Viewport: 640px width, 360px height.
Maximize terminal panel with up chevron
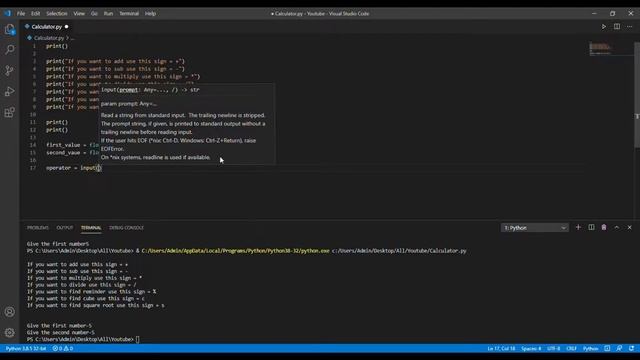[617, 227]
